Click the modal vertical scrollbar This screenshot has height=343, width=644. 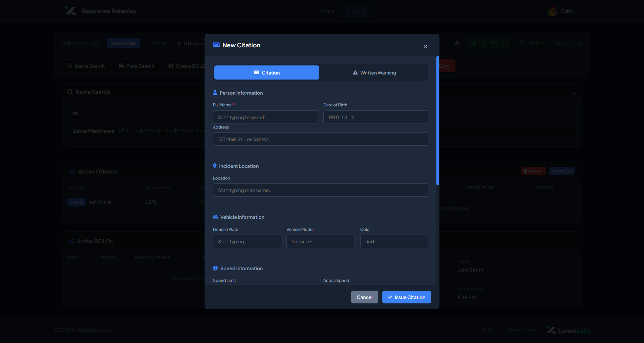[x=437, y=121]
